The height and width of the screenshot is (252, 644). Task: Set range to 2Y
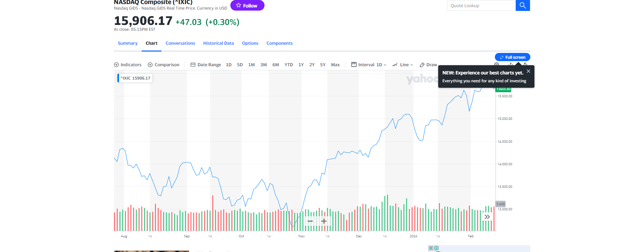point(312,65)
